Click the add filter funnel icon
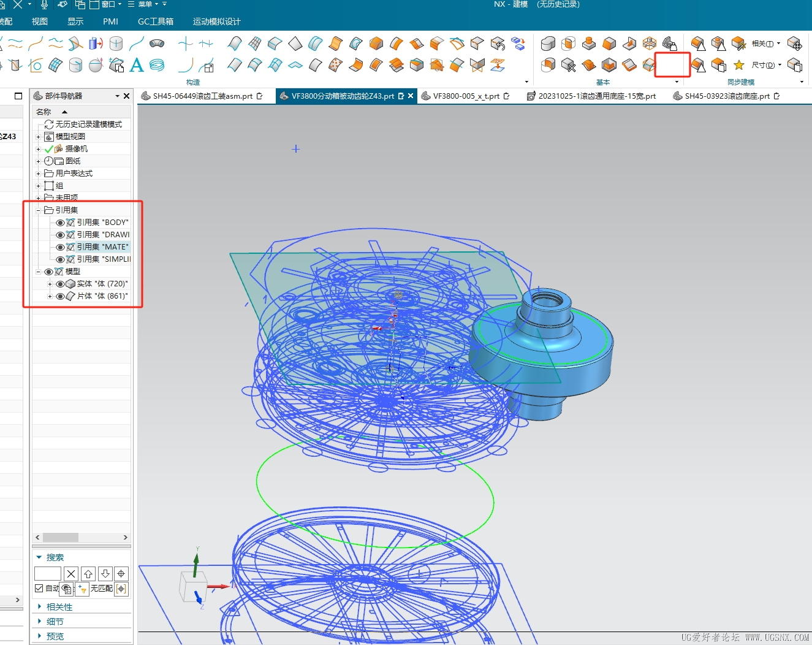This screenshot has width=812, height=645. point(82,589)
